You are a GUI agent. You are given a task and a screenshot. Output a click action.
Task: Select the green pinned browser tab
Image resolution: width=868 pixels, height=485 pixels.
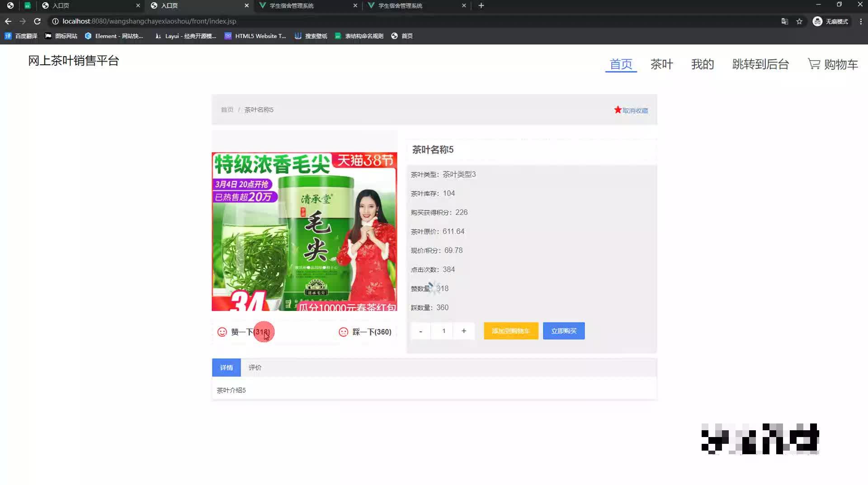point(28,5)
